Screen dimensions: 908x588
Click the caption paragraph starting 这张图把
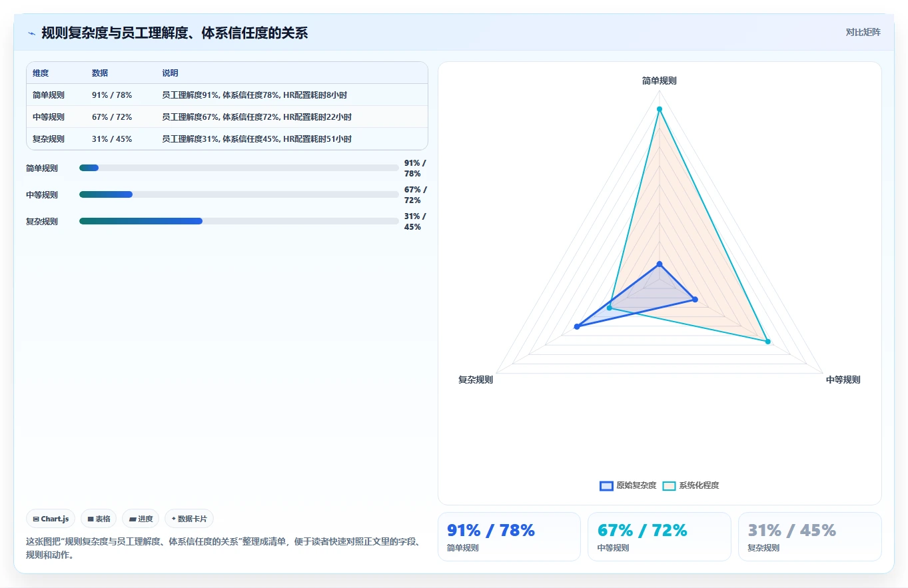tap(223, 548)
